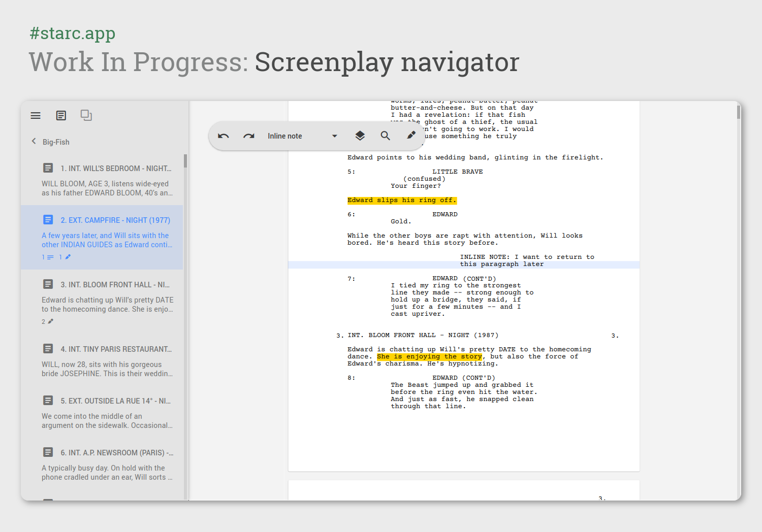The width and height of the screenshot is (762, 532).
Task: Select scene 3 INT. BLOOM FRONT HALL icon
Action: (48, 284)
